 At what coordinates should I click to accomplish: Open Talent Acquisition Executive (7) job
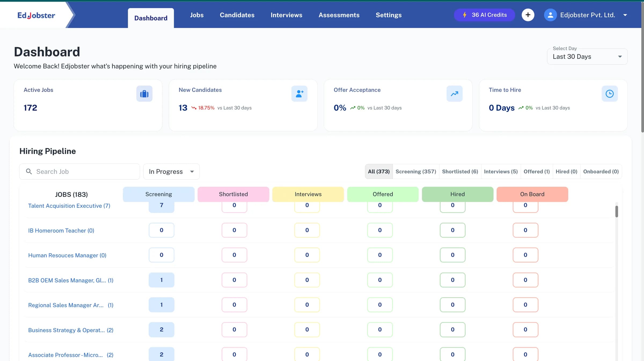pos(69,206)
